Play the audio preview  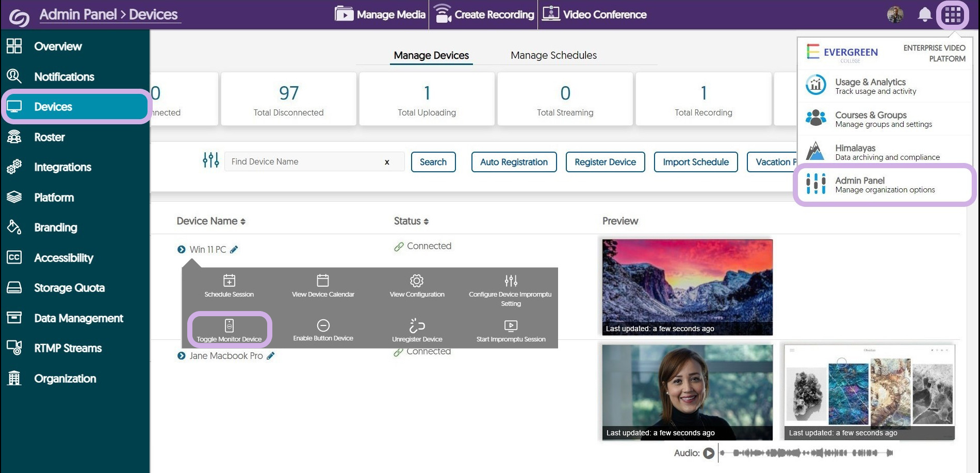[x=709, y=453]
